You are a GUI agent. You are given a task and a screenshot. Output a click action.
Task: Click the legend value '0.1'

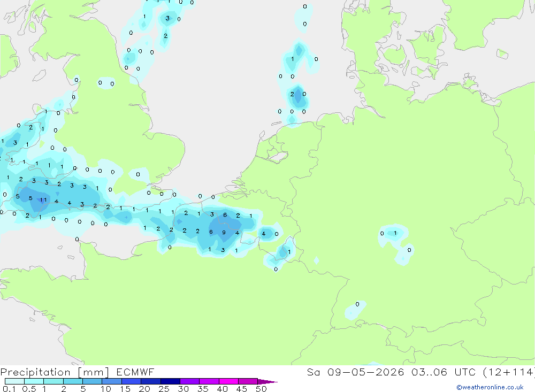pyautogui.click(x=9, y=389)
